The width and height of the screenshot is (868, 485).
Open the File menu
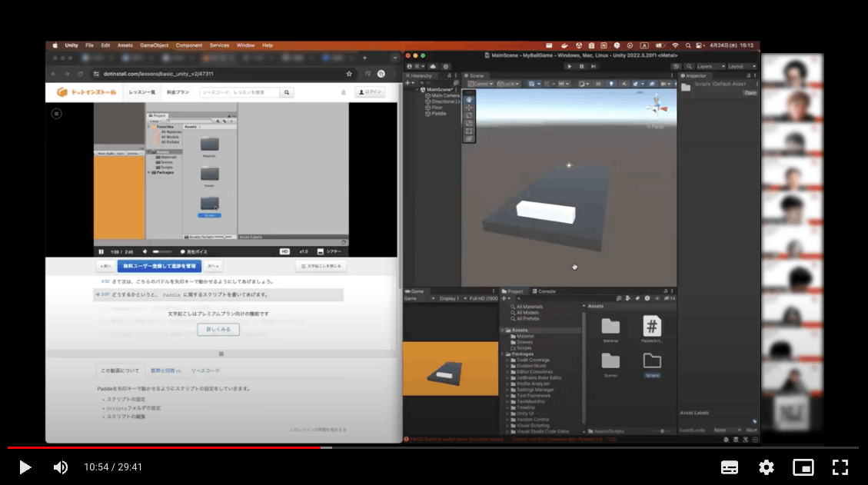click(x=89, y=45)
